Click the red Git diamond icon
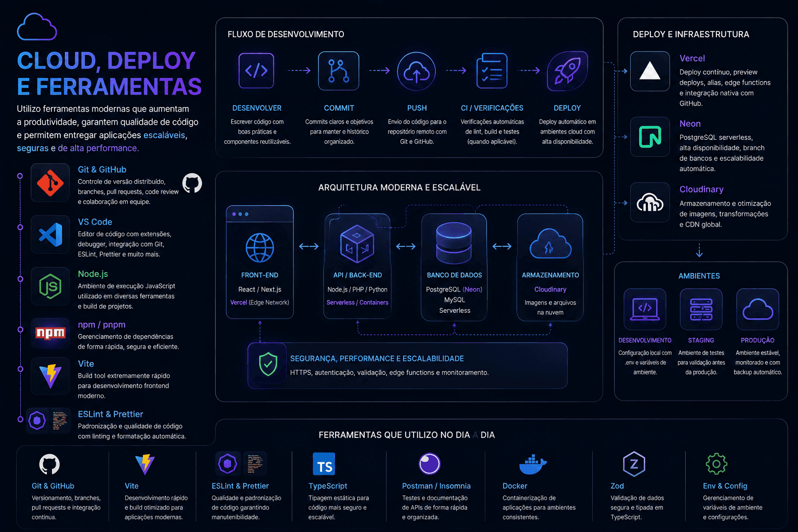The width and height of the screenshot is (798, 532). [50, 183]
